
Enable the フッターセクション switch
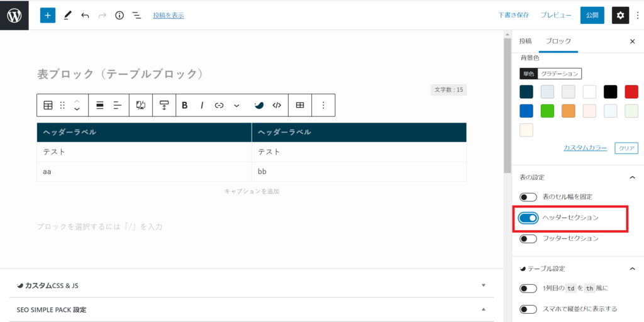click(x=528, y=238)
